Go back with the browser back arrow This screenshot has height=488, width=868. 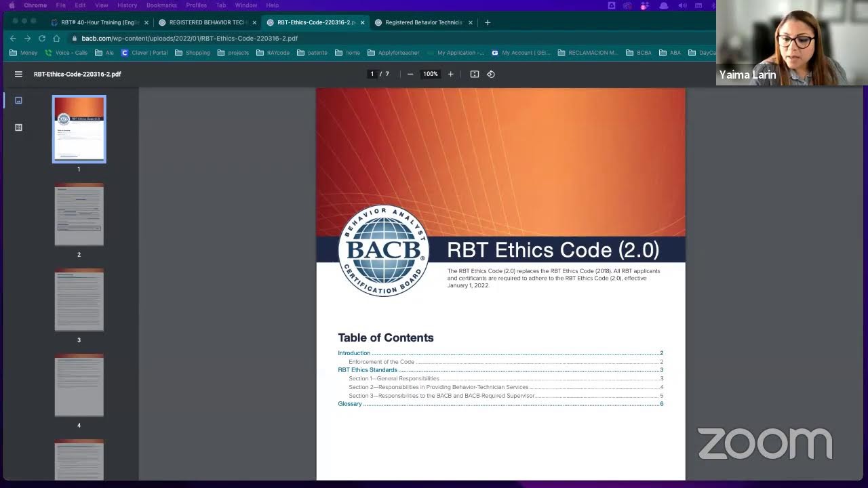(13, 39)
